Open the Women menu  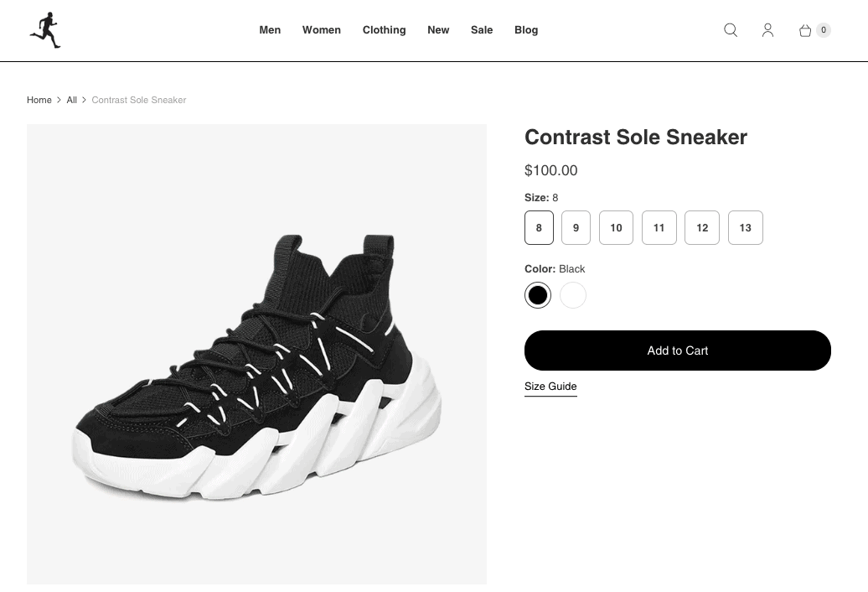point(322,30)
